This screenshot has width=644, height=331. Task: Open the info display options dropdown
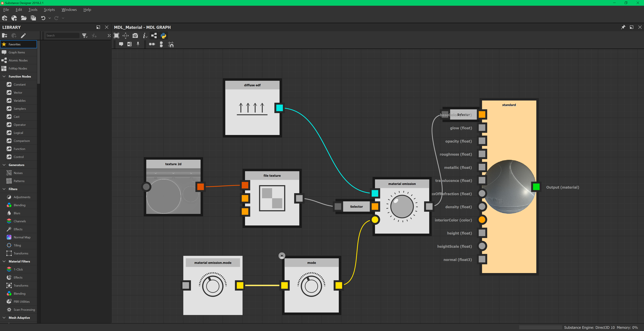pos(145,36)
